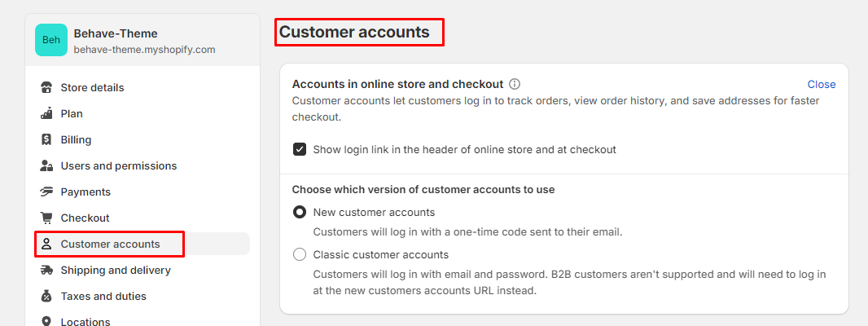This screenshot has height=326, width=868.
Task: Click the Users and permissions icon
Action: pos(46,165)
